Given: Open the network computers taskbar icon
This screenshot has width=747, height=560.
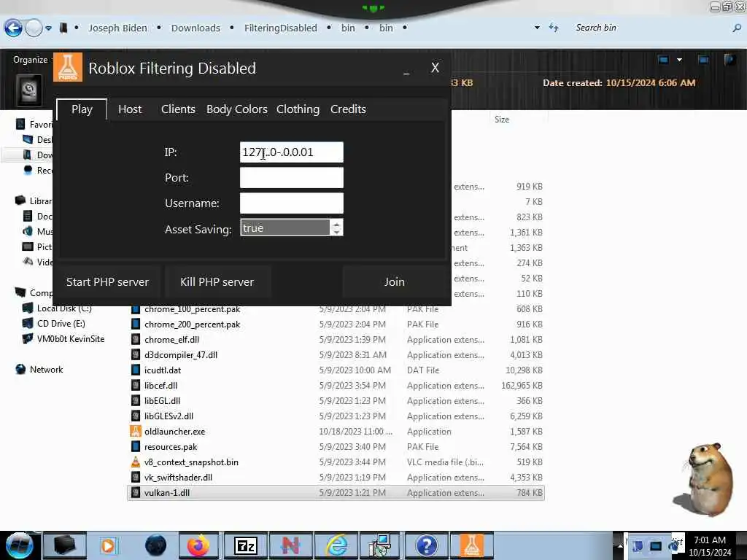Looking at the screenshot, I should (380, 545).
